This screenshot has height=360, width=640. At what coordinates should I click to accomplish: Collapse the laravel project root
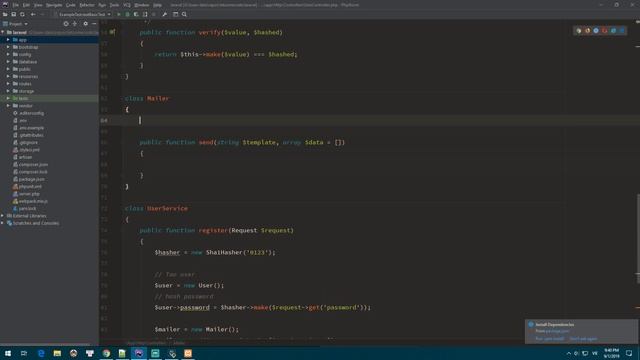pyautogui.click(x=3, y=32)
